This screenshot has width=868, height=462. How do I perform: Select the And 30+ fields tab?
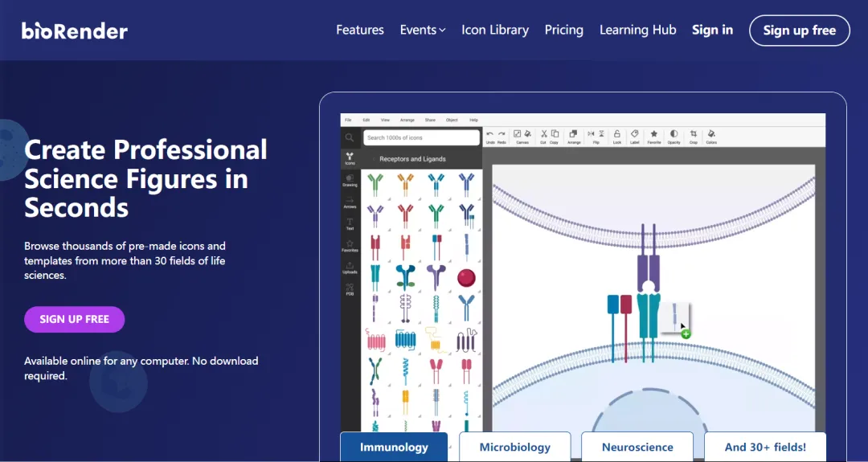pyautogui.click(x=765, y=447)
